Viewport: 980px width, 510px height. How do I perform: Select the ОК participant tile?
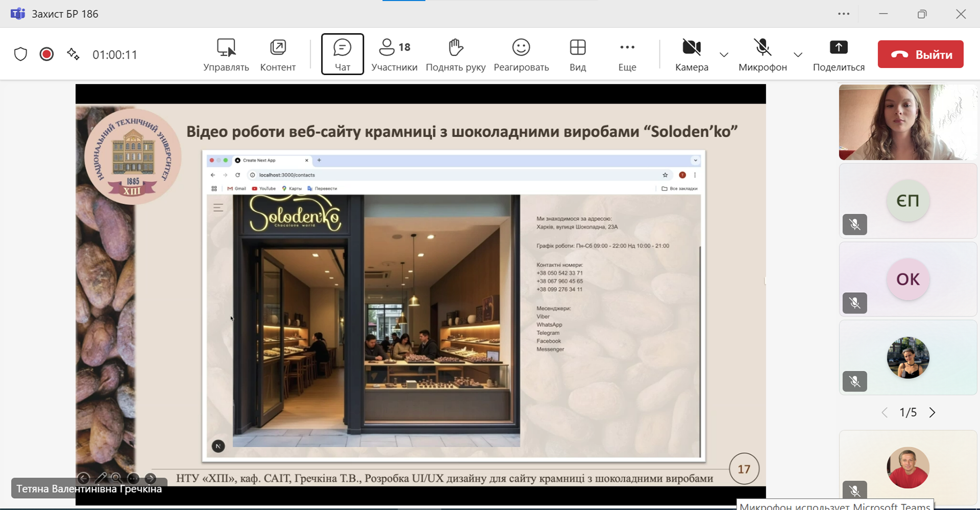(908, 279)
